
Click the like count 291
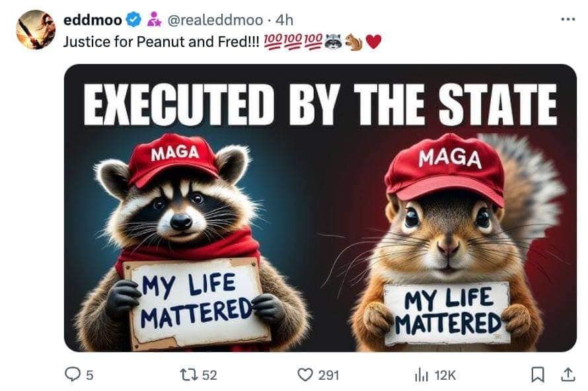click(x=328, y=375)
